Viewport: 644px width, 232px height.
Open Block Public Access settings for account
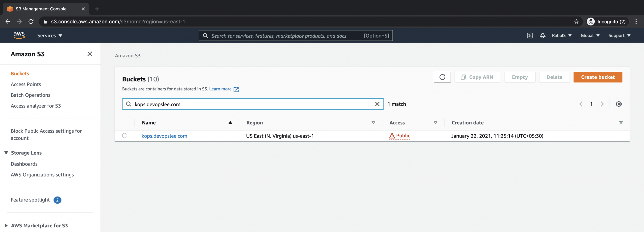pyautogui.click(x=46, y=134)
